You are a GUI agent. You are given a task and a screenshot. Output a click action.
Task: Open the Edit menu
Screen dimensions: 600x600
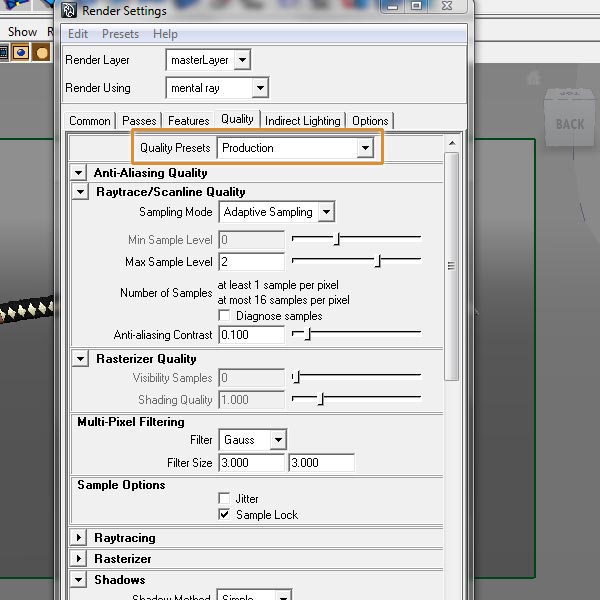click(78, 34)
